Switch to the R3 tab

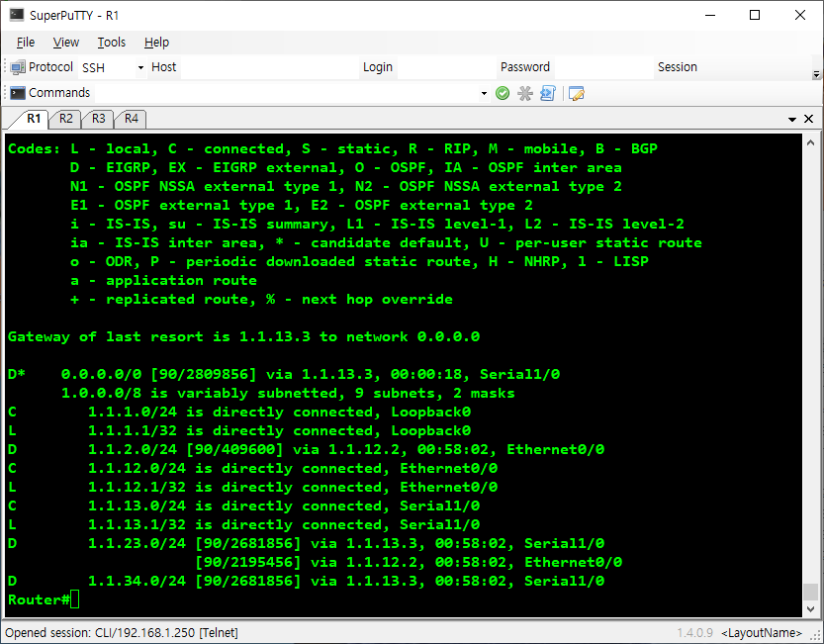pyautogui.click(x=98, y=119)
